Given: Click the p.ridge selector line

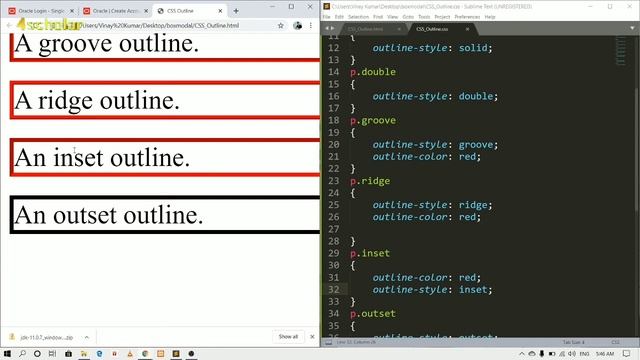Looking at the screenshot, I should pos(370,181).
